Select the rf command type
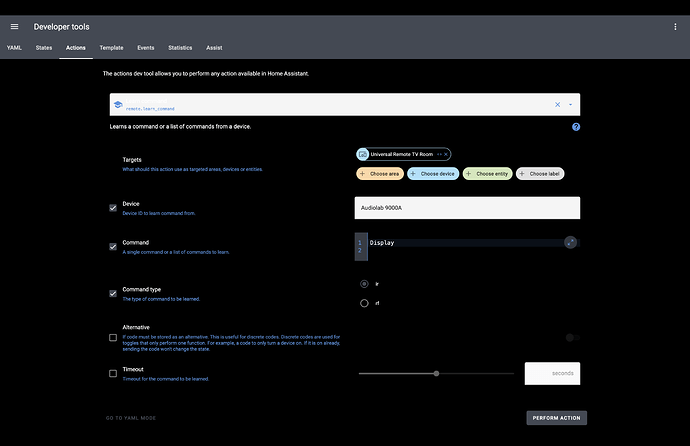Image resolution: width=690 pixels, height=446 pixels. pos(364,303)
